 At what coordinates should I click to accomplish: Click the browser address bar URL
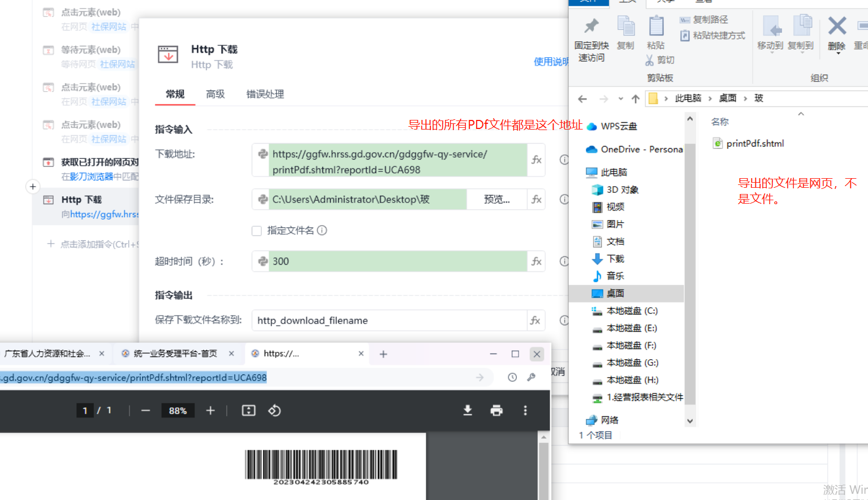[x=133, y=378]
